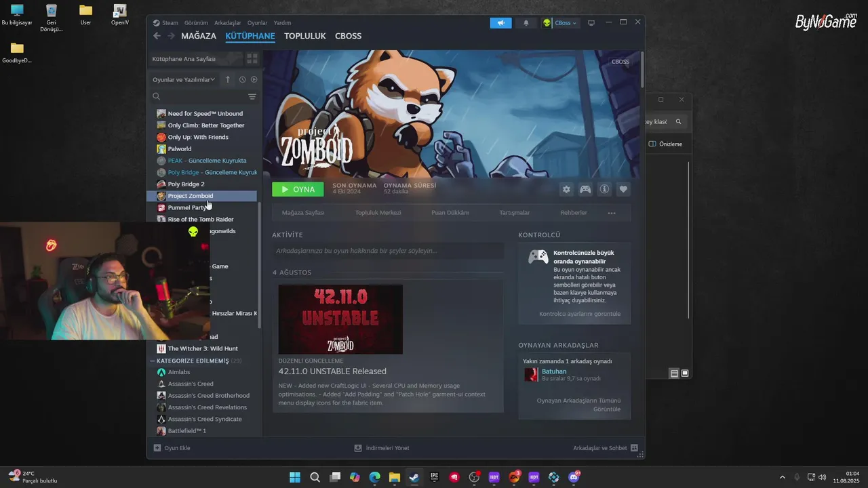Sort library with the up arrow icon
This screenshot has width=868, height=488.
click(228, 79)
